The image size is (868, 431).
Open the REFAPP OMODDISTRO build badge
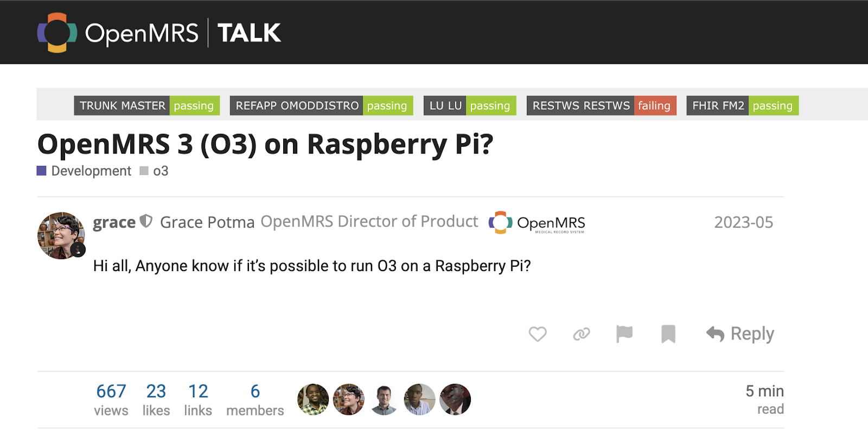point(321,106)
